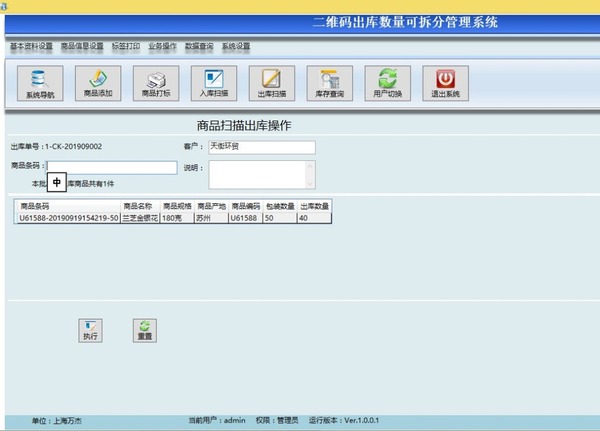Click the 商品添加 toolbar icon

[x=98, y=82]
